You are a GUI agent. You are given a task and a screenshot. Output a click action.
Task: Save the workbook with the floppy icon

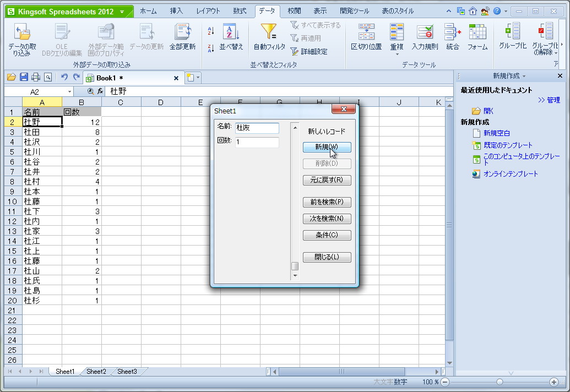point(24,77)
